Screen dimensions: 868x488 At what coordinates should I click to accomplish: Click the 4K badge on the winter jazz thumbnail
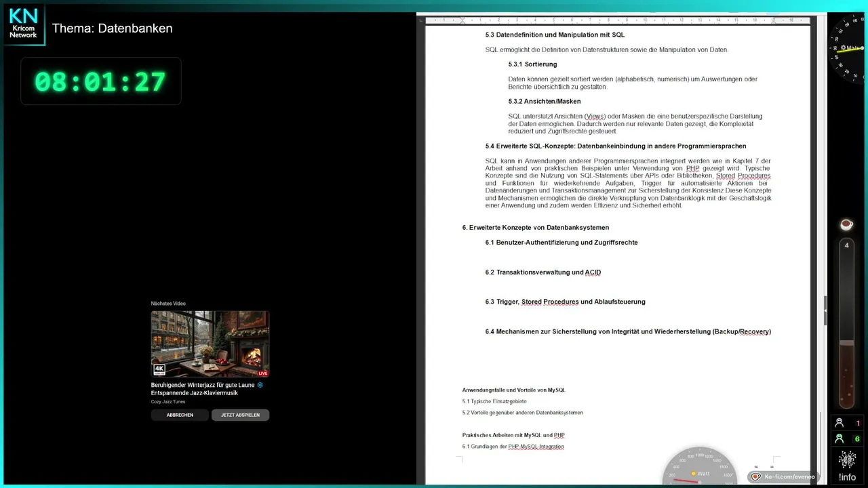pyautogui.click(x=159, y=369)
